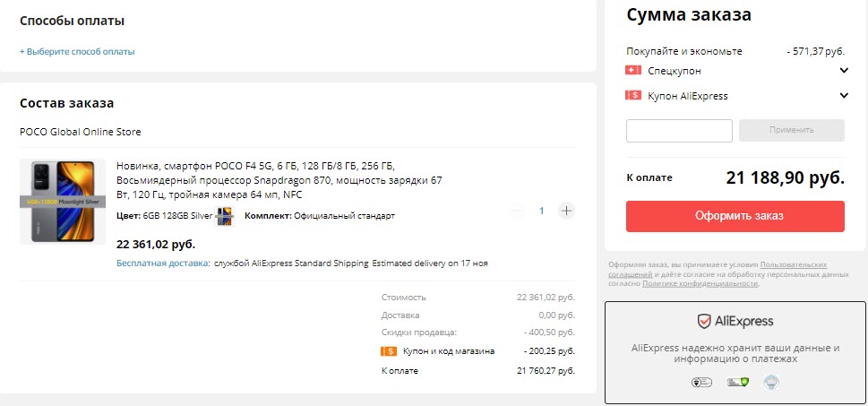Click the AliExpress shield logo icon
Screen dimensions: 868x406
[x=705, y=321]
